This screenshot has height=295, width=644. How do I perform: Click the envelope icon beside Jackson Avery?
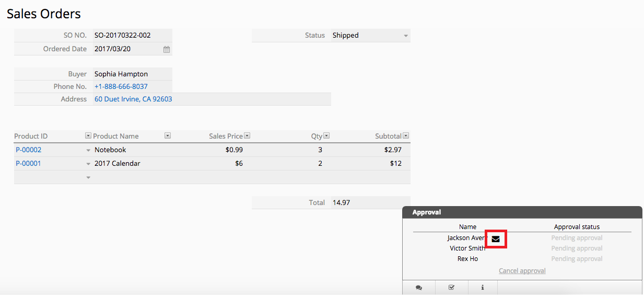[x=496, y=239]
